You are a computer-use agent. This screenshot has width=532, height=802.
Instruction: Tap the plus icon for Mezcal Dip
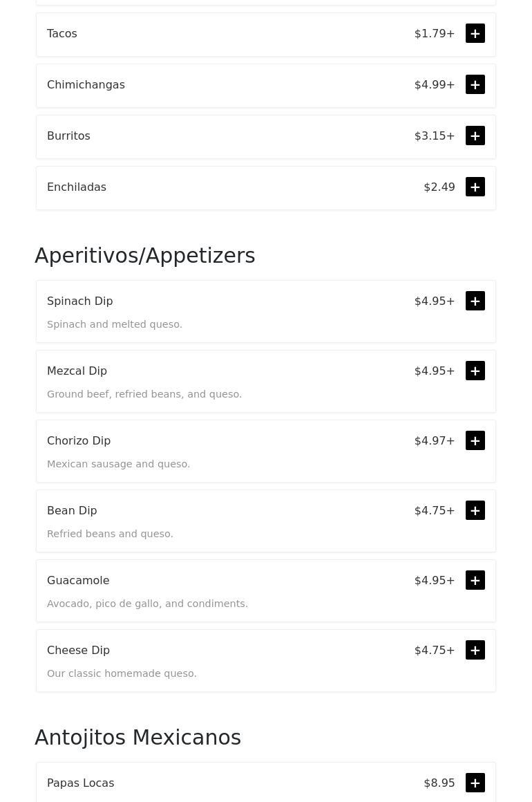tap(475, 371)
